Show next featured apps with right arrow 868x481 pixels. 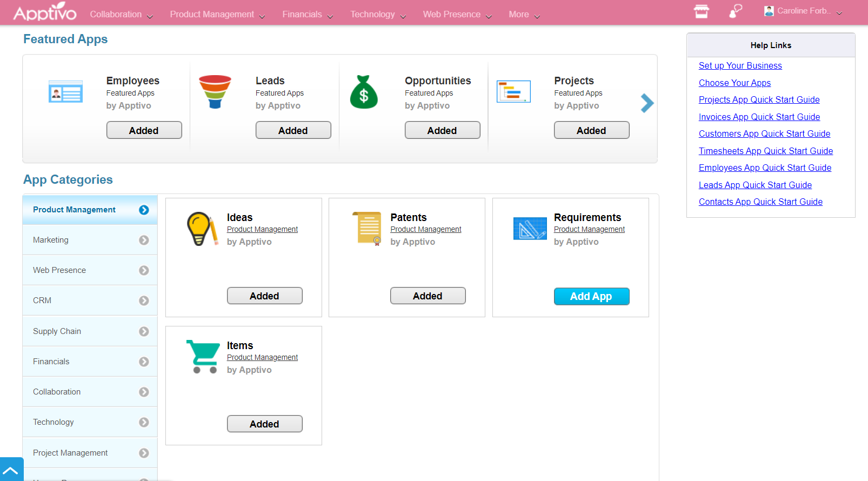tap(647, 103)
